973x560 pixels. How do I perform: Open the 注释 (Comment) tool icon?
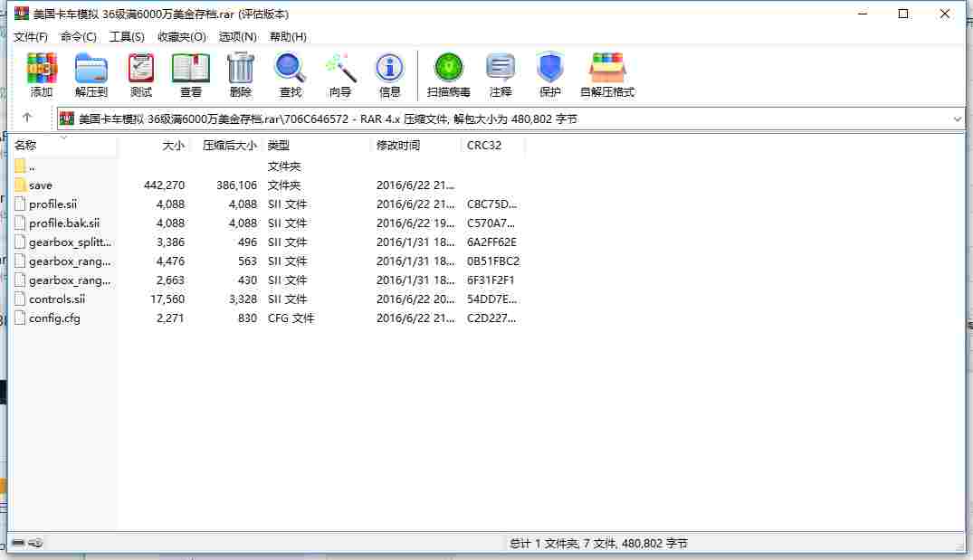click(501, 68)
